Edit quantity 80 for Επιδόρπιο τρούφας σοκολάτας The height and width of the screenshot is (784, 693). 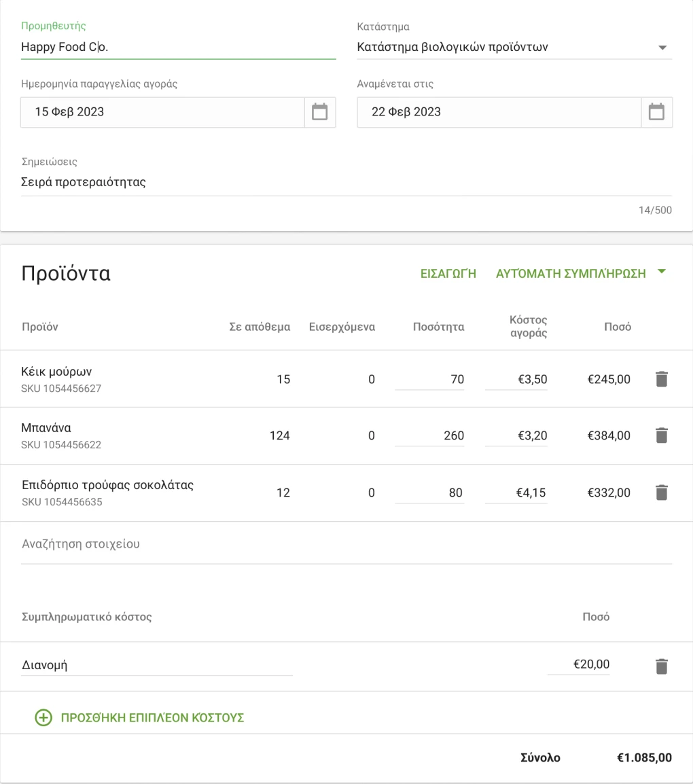[x=430, y=493]
